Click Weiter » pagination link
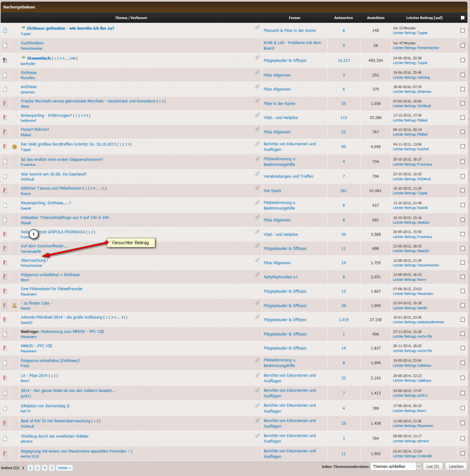Image resolution: width=470 pixels, height=476 pixels. coord(64,468)
